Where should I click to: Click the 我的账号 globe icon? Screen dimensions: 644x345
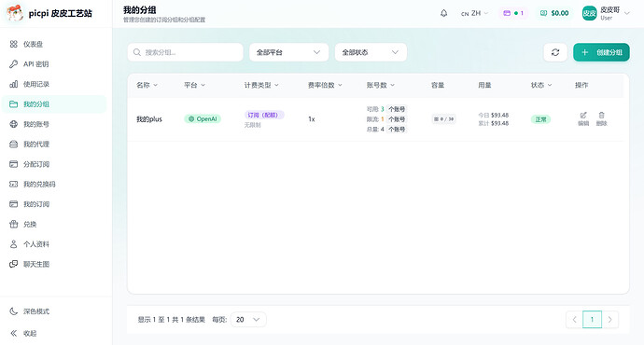click(14, 124)
